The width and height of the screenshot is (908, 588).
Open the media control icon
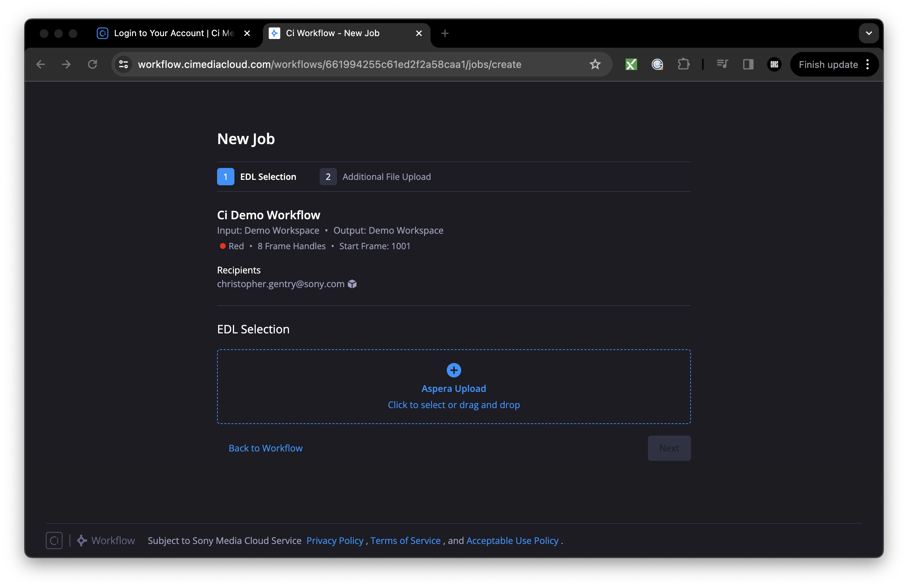click(x=722, y=64)
